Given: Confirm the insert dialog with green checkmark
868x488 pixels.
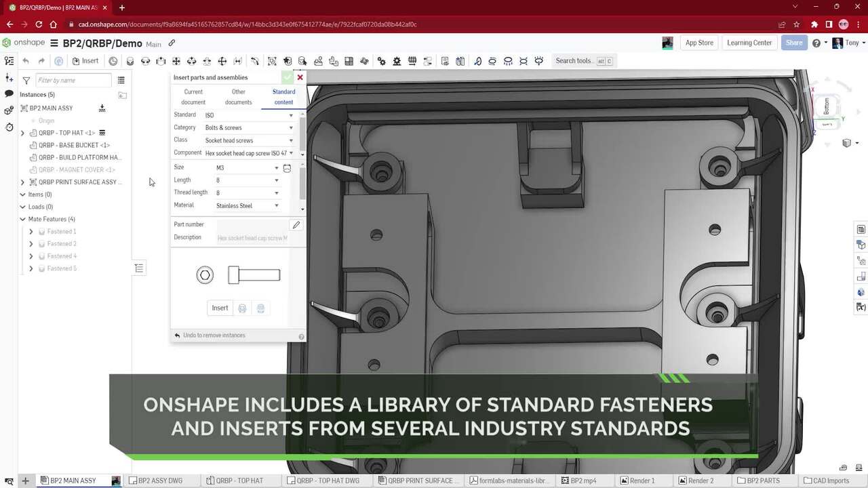Looking at the screenshot, I should 288,77.
